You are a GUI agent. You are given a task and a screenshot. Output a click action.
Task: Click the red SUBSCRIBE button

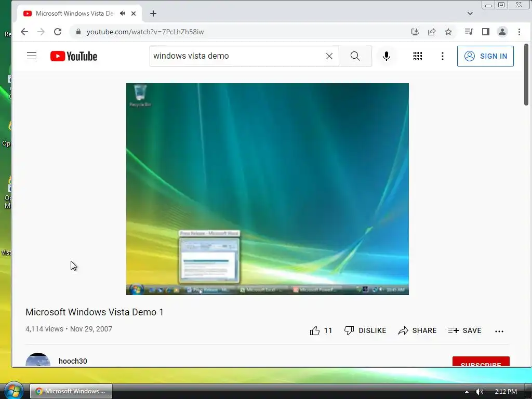(481, 362)
